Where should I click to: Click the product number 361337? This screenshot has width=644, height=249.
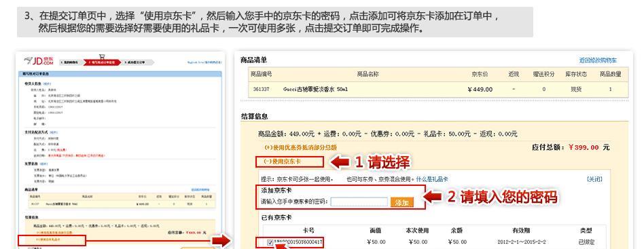(x=261, y=89)
